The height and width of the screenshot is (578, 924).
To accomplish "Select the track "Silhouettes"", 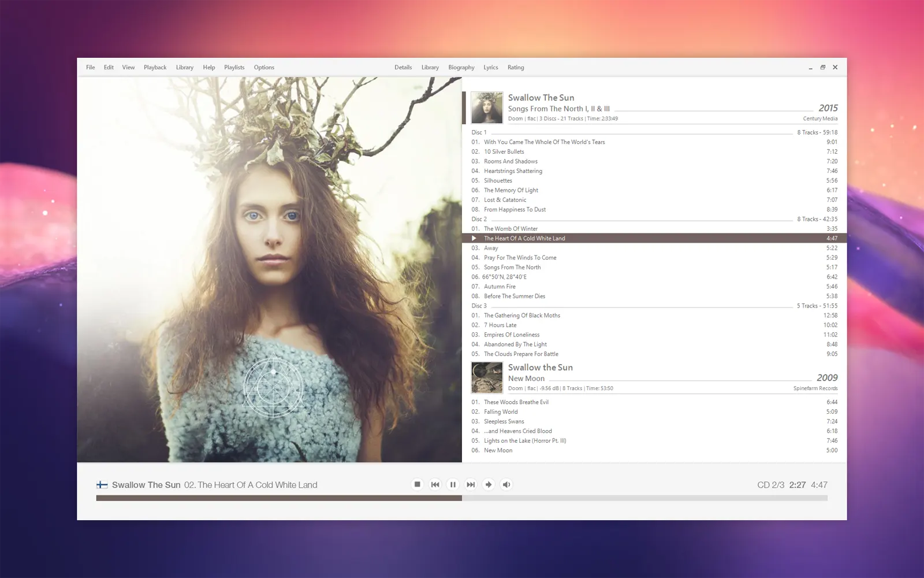I will pos(654,180).
